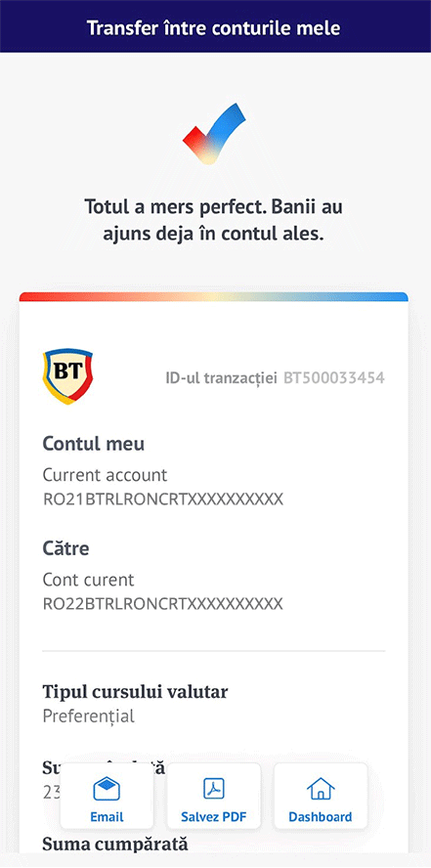Image resolution: width=431 pixels, height=868 pixels.
Task: Tap Tipul cursului valutar heading
Action: tap(136, 692)
